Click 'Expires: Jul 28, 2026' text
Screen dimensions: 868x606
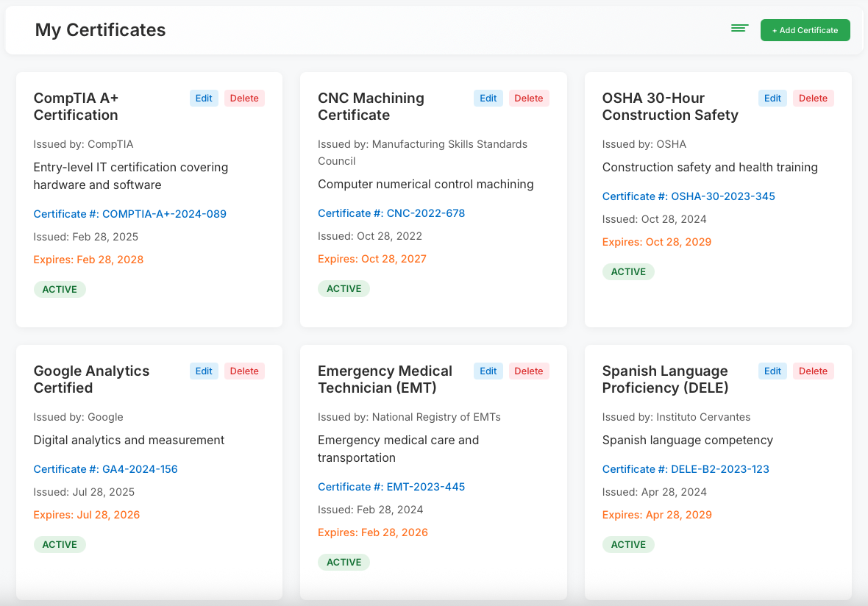click(86, 515)
